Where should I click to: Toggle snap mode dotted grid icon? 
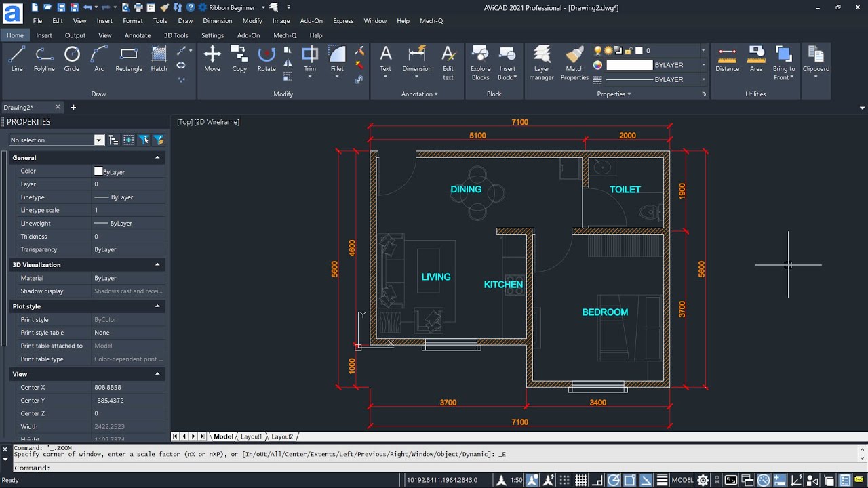tap(565, 480)
